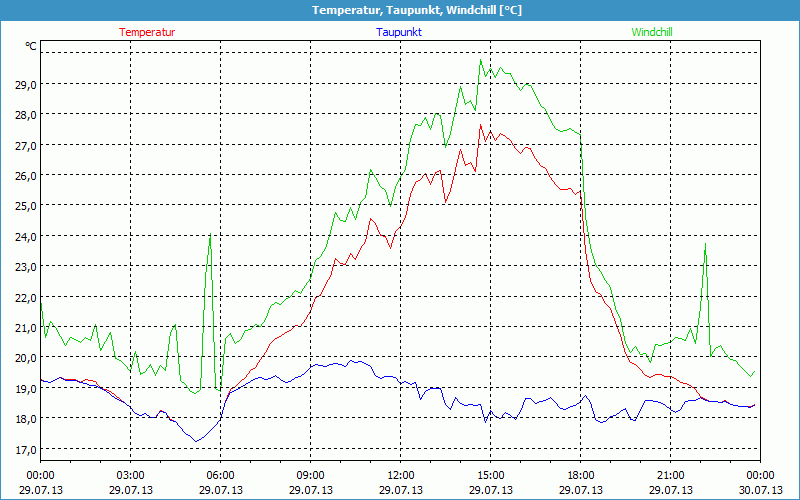Click the 28,0 value on the y-axis
The image size is (800, 500).
(24, 115)
